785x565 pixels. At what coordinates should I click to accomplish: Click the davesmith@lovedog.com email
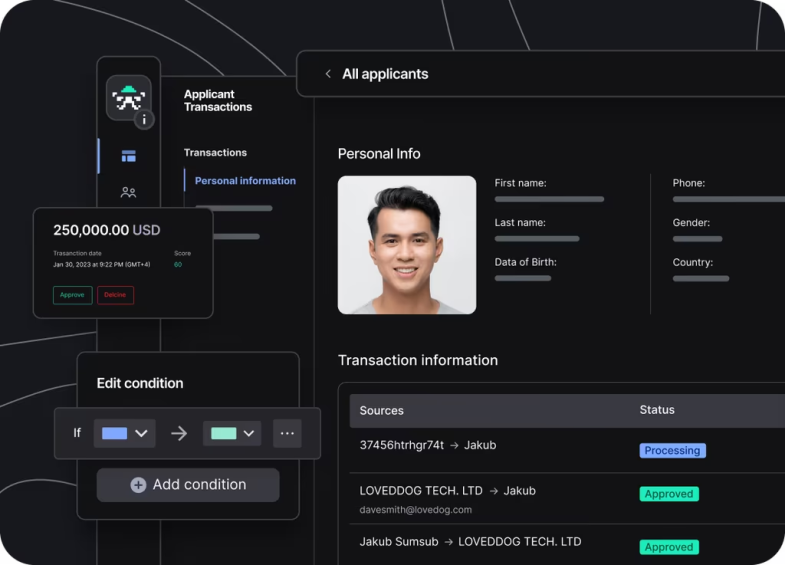(x=416, y=510)
